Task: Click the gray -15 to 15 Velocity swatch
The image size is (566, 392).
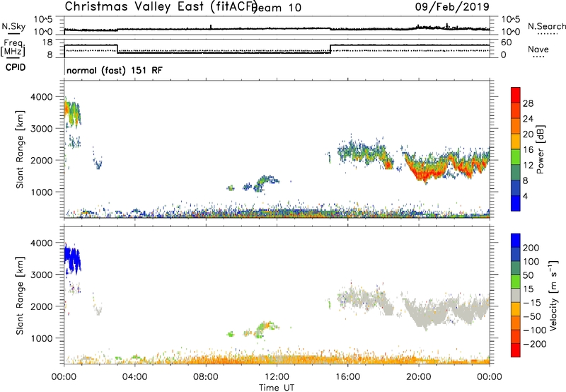Action: (x=516, y=295)
